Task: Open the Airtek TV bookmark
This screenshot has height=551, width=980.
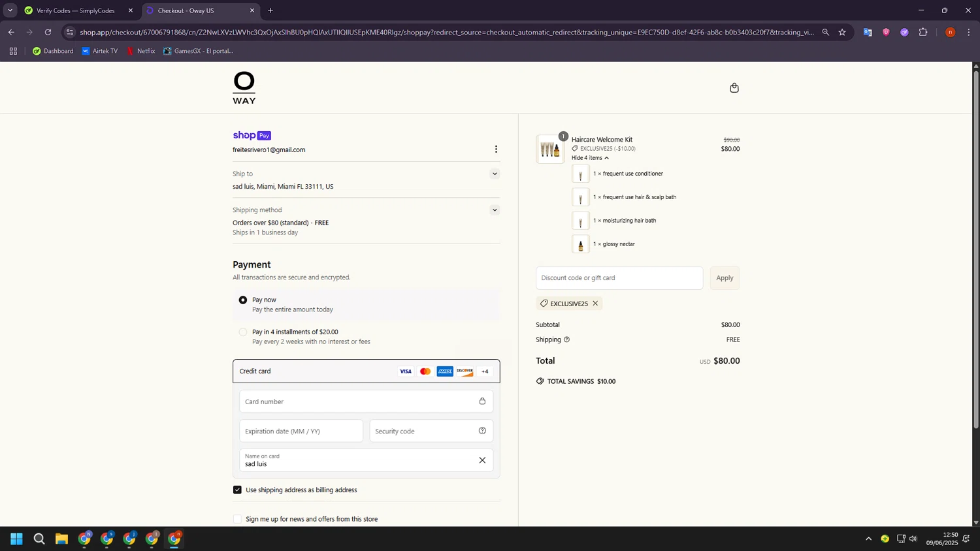Action: point(99,51)
